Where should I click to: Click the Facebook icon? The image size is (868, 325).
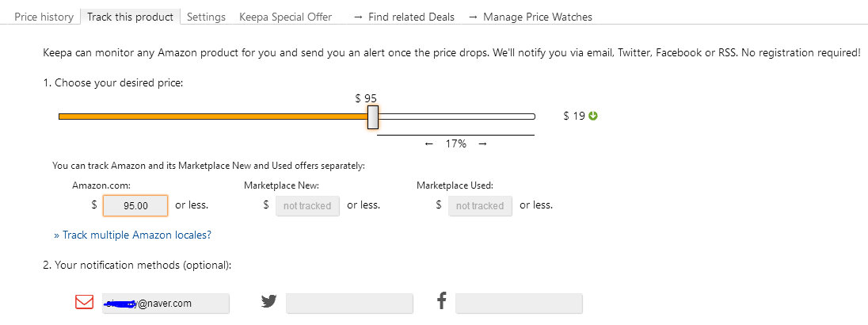[x=442, y=302]
